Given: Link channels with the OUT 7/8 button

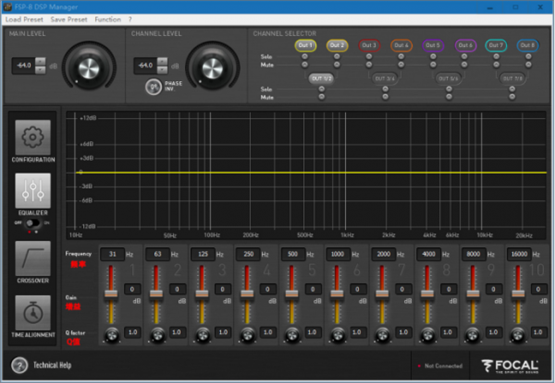Looking at the screenshot, I should point(513,79).
